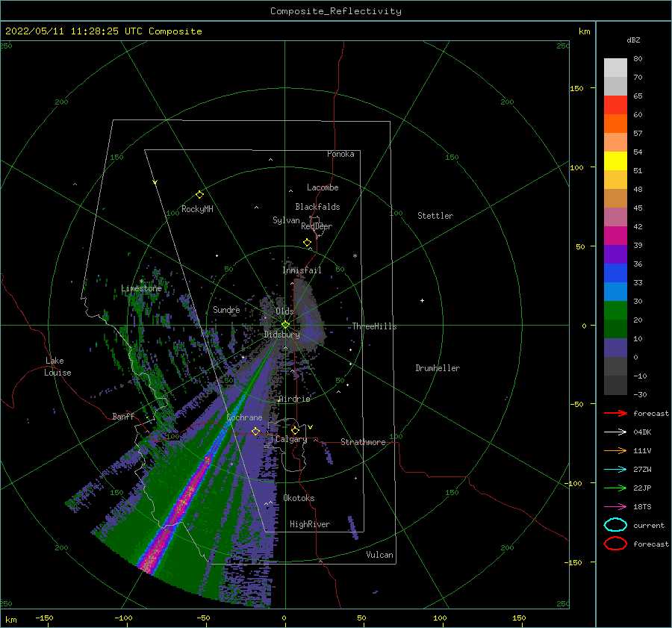
Task: Click the yellow diamond marker near RockyMH
Action: click(x=199, y=195)
